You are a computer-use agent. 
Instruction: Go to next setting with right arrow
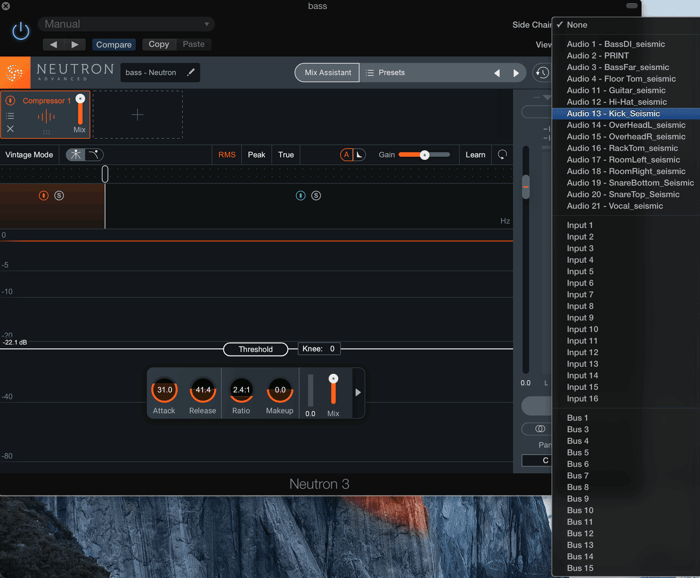tap(75, 44)
